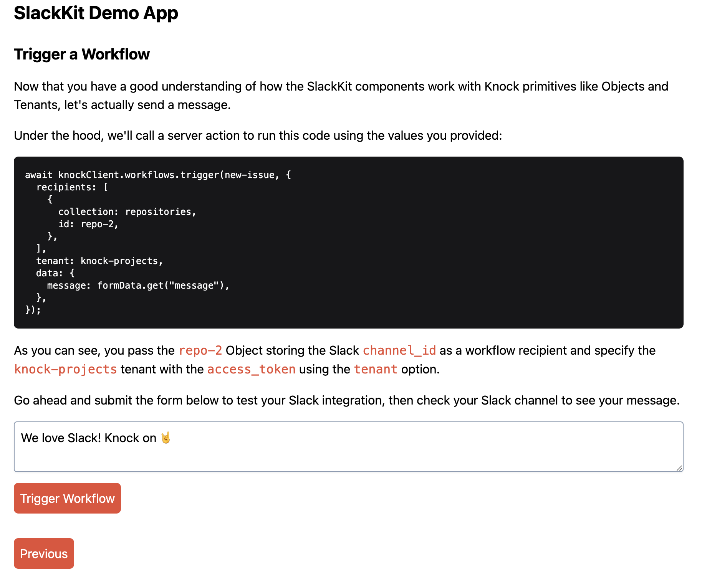
Task: Click the formData.get("message") code line
Action: pos(138,285)
